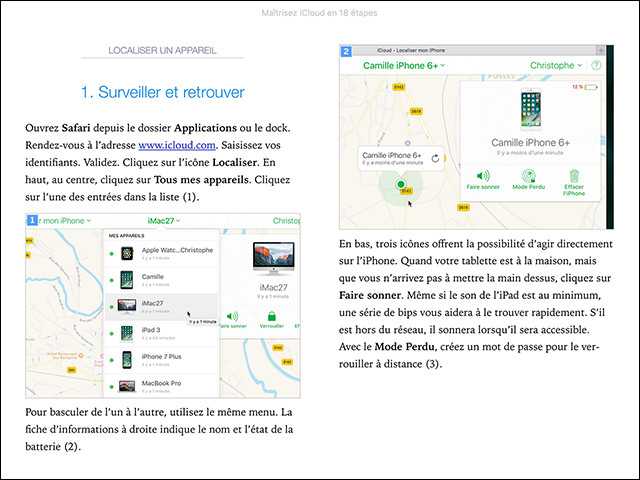
Task: Select iMac27 entry in device list
Action: (161, 307)
